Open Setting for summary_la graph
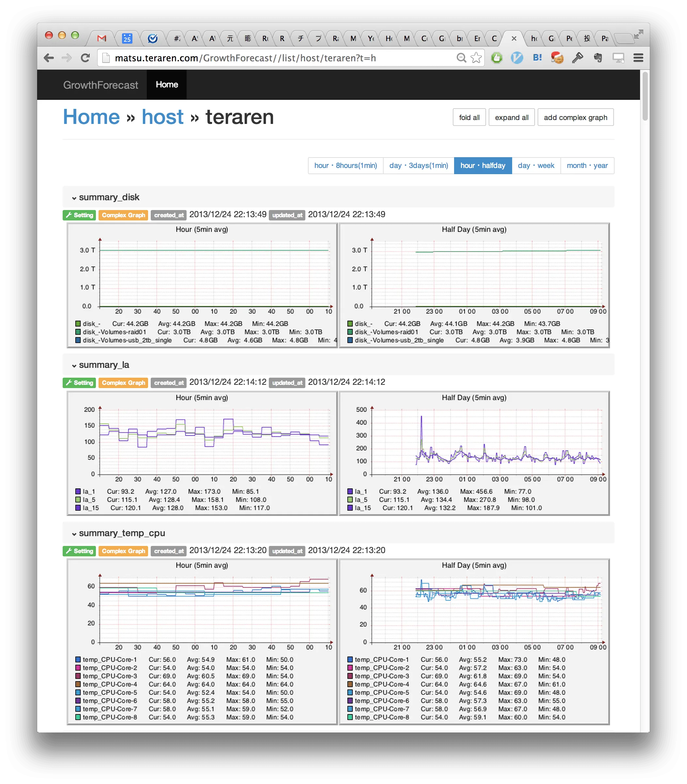Image resolution: width=687 pixels, height=784 pixels. point(79,383)
